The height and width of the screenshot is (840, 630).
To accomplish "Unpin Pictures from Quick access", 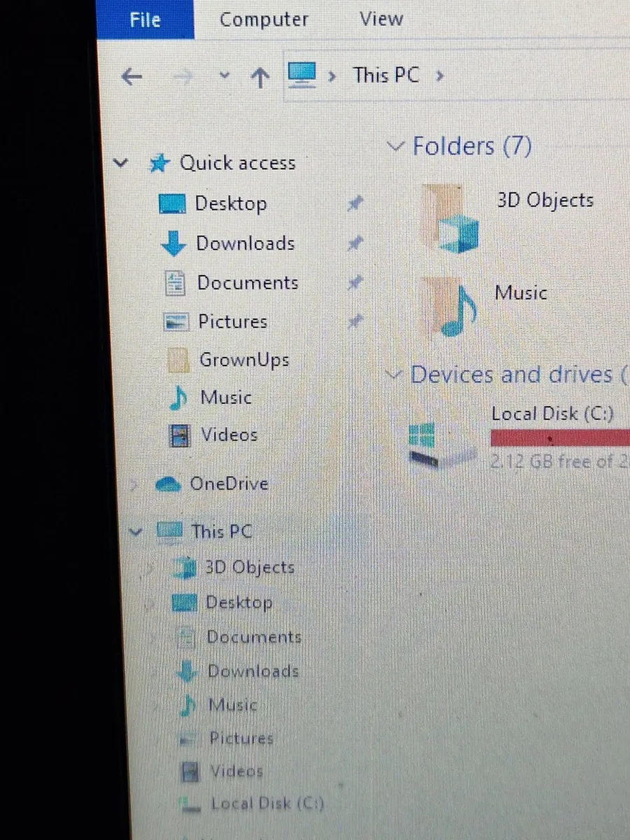I will click(356, 321).
